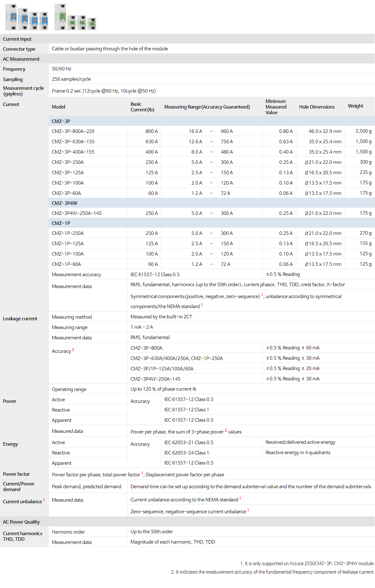Image resolution: width=375 pixels, height=588 pixels.
Task: Click "IEC 61557-12 Class 1" reactive power accuracy
Action: 187,410
